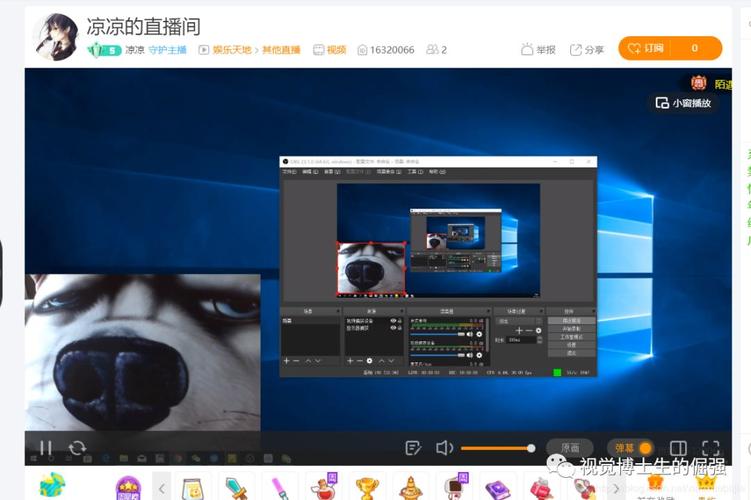Viewport: 751px width, 500px height.
Task: Adjust the second OBS mixer volume slider
Action: point(437,355)
